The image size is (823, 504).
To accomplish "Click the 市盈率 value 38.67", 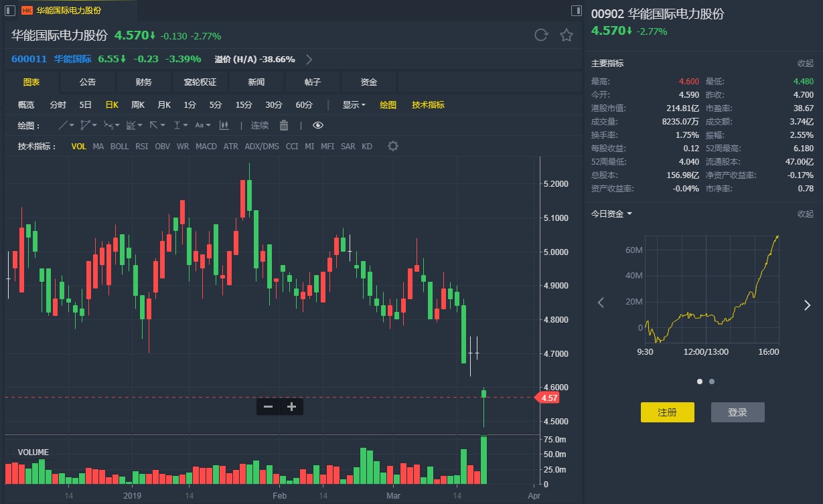I will pyautogui.click(x=804, y=108).
